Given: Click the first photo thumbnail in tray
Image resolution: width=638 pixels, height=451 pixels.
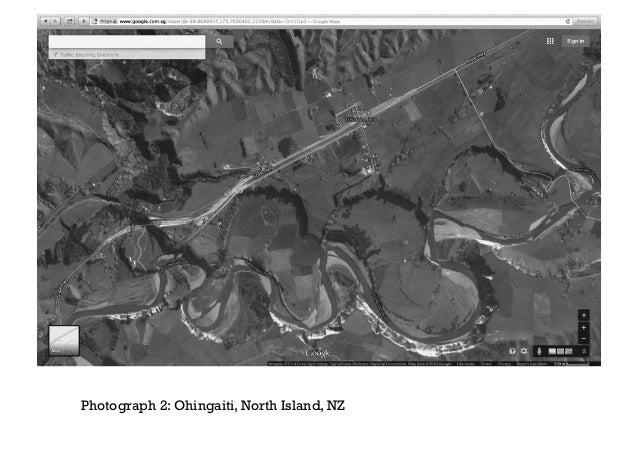Looking at the screenshot, I should click(x=552, y=351).
